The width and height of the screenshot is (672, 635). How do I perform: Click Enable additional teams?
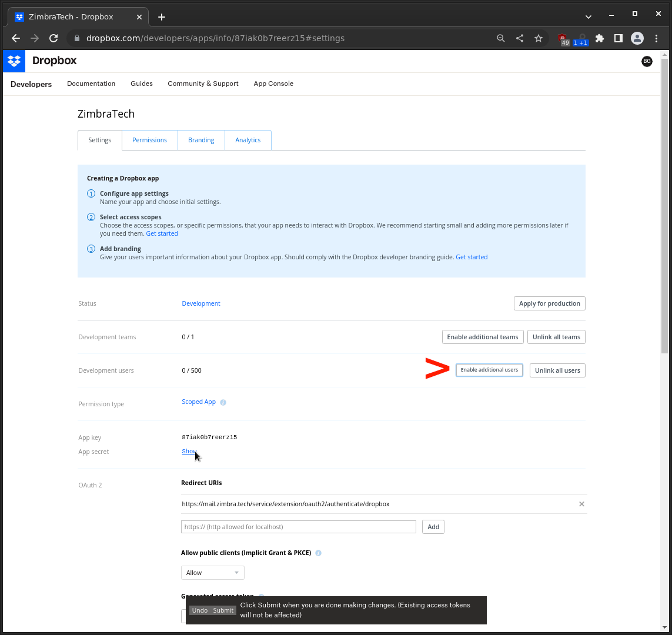pos(483,337)
